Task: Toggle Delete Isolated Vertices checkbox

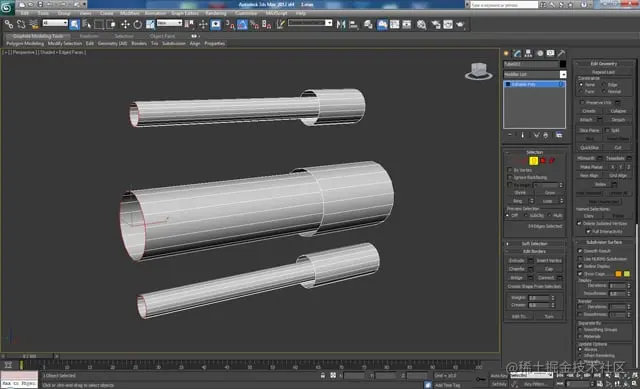Action: coord(579,223)
